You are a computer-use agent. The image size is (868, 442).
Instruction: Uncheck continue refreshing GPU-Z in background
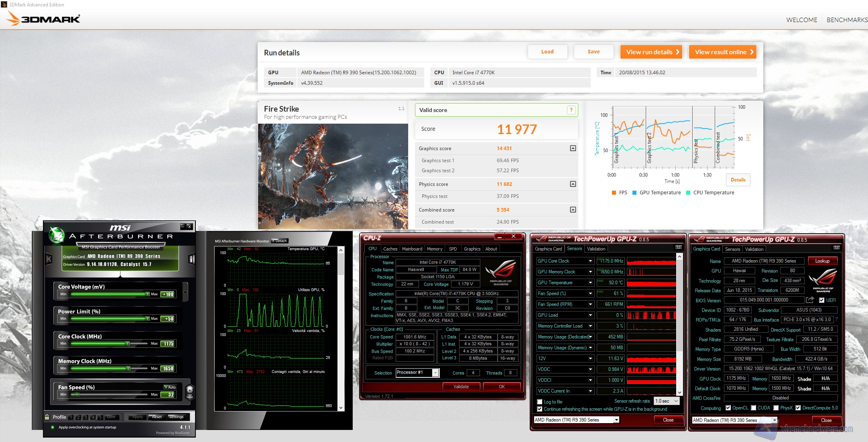[x=540, y=409]
